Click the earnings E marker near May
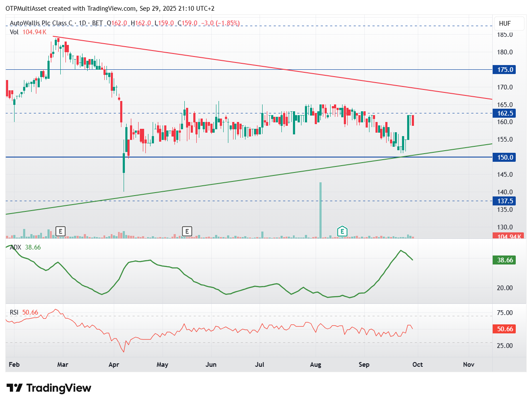 click(x=186, y=232)
